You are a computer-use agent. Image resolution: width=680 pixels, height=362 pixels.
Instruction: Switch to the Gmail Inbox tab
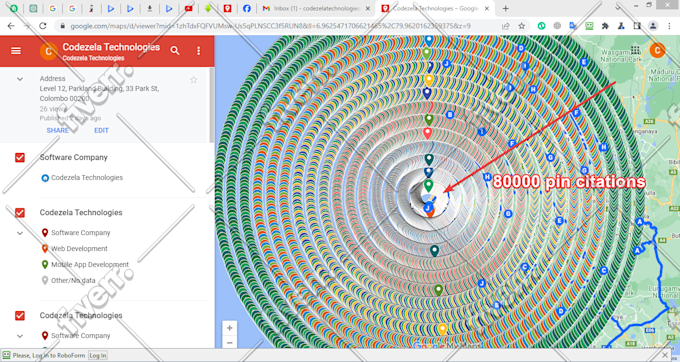(317, 8)
